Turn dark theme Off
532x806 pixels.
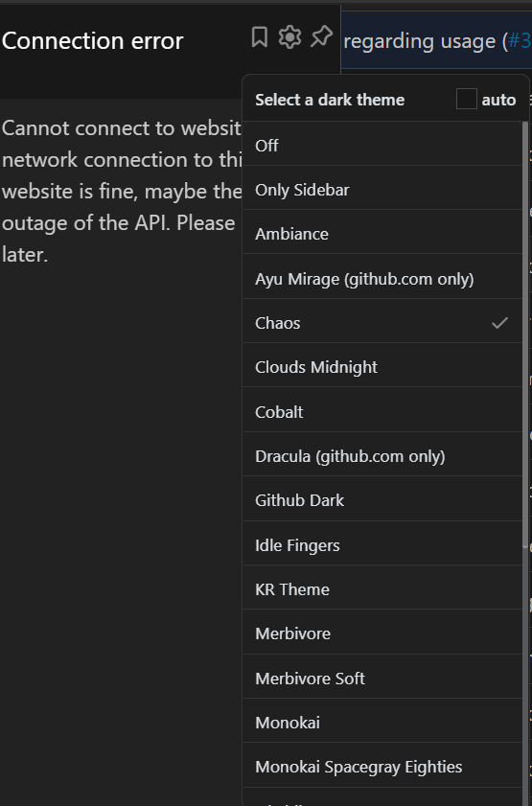point(382,146)
